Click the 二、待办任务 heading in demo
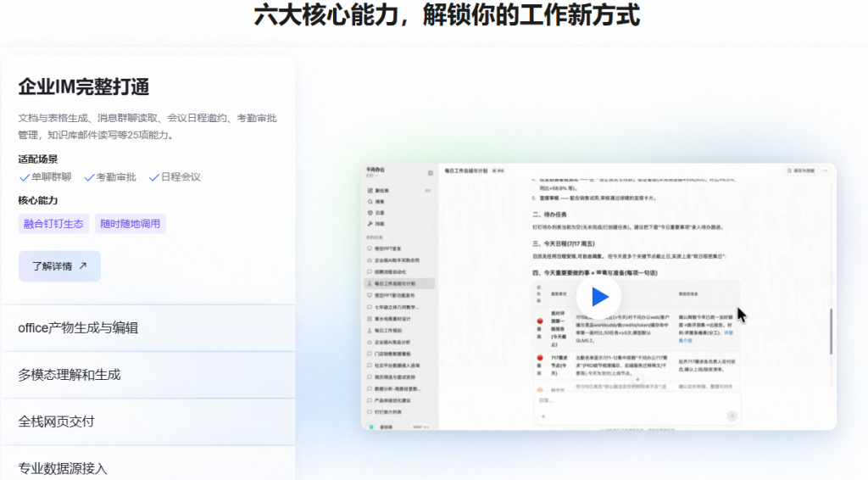868x480 pixels. tap(549, 215)
